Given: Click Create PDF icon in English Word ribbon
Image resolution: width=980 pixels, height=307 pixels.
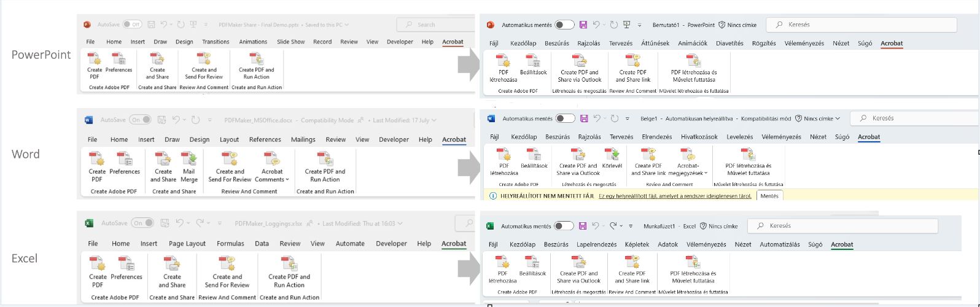Looking at the screenshot, I should point(97,167).
